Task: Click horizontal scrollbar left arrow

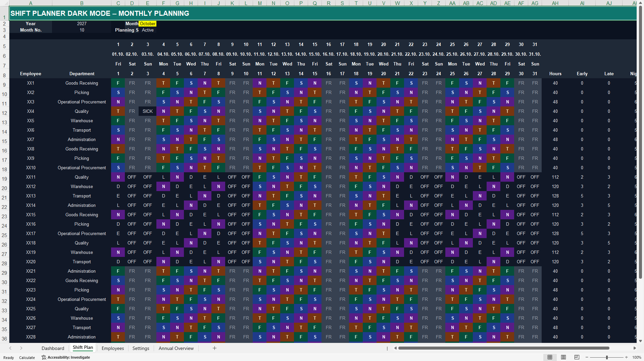Action: click(x=395, y=348)
